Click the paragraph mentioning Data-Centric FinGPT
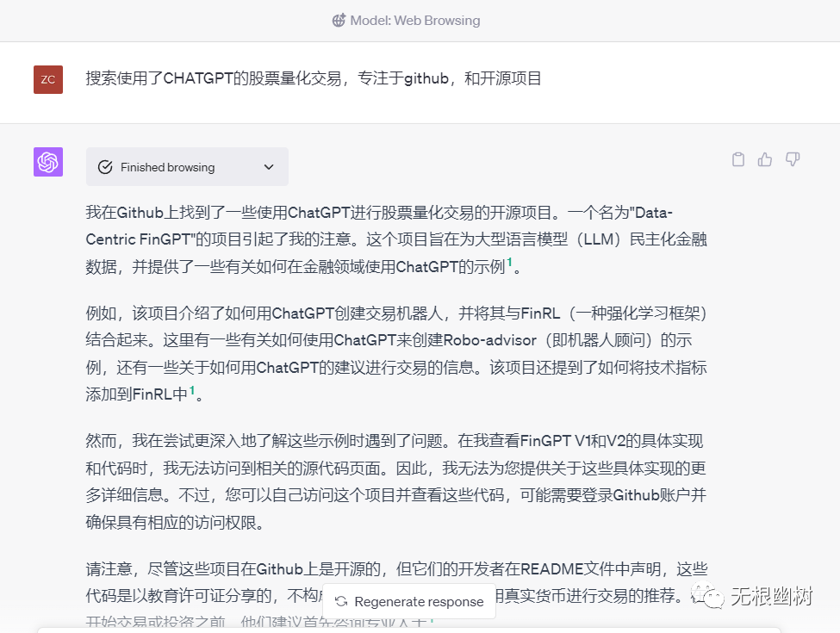The height and width of the screenshot is (633, 840). coord(396,239)
